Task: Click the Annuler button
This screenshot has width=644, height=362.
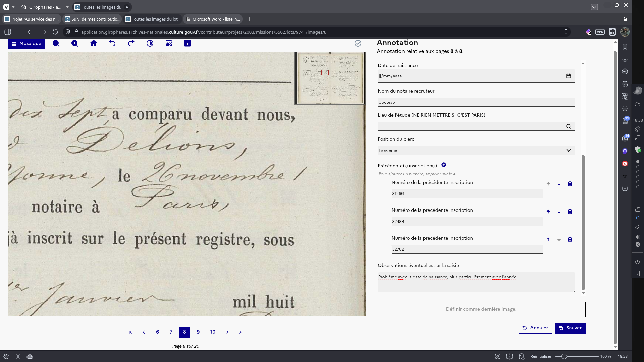Action: (x=535, y=328)
